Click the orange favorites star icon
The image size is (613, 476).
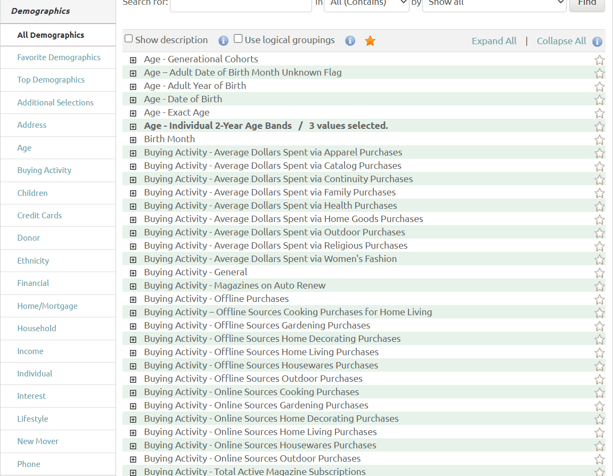(370, 41)
